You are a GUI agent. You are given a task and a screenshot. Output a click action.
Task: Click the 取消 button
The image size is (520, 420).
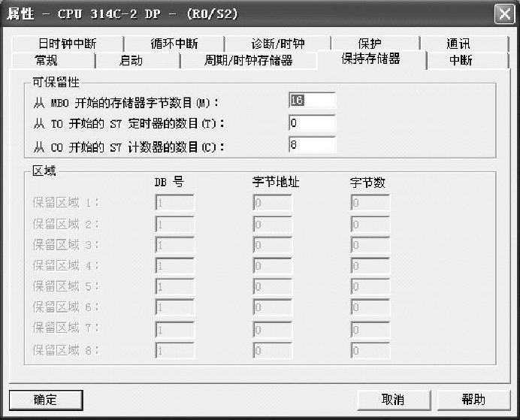click(393, 400)
